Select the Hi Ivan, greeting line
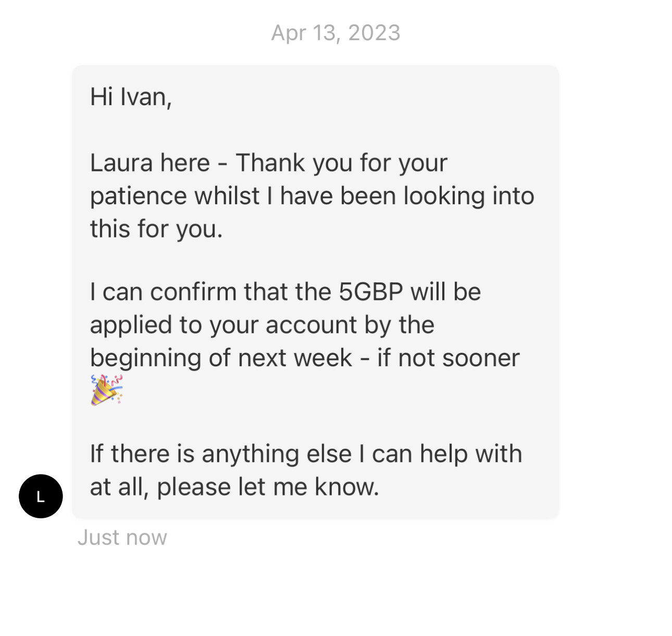Screen dimensions: 672x636 click(131, 97)
